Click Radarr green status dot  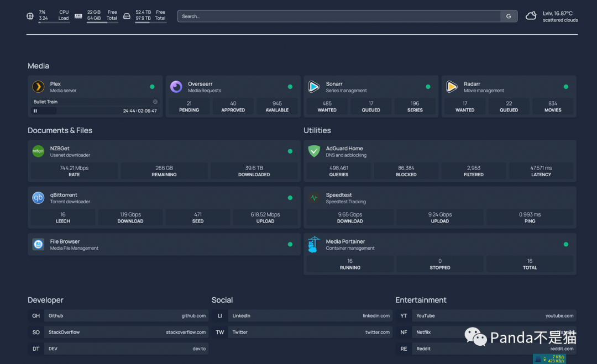[566, 87]
